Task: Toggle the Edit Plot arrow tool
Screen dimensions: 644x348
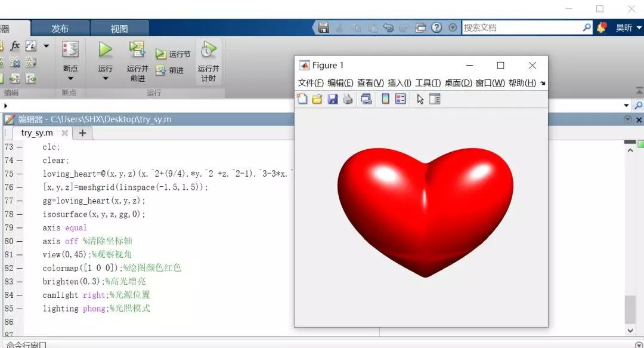Action: tap(420, 98)
